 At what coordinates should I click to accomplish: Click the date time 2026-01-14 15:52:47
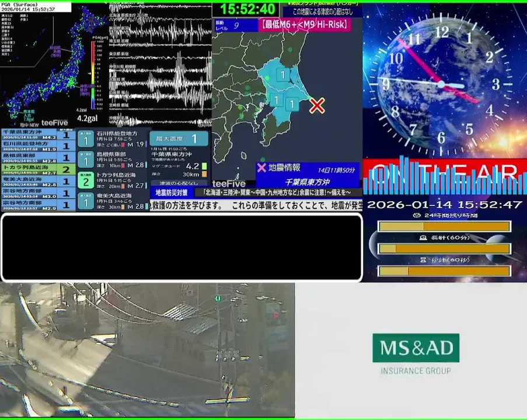pyautogui.click(x=445, y=204)
